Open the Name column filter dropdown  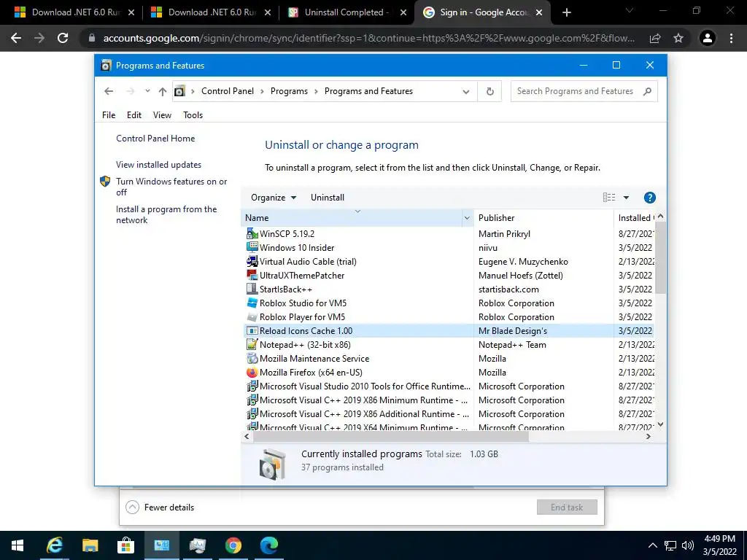point(467,218)
